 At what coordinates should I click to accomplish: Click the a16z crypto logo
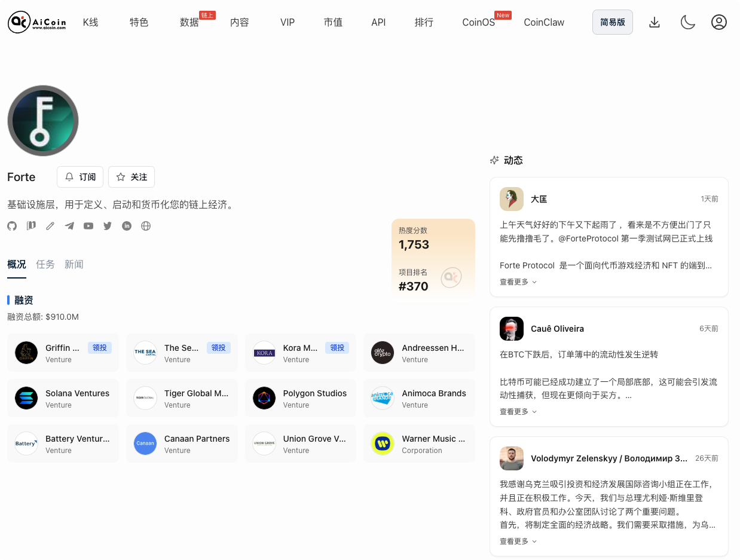[x=383, y=353]
